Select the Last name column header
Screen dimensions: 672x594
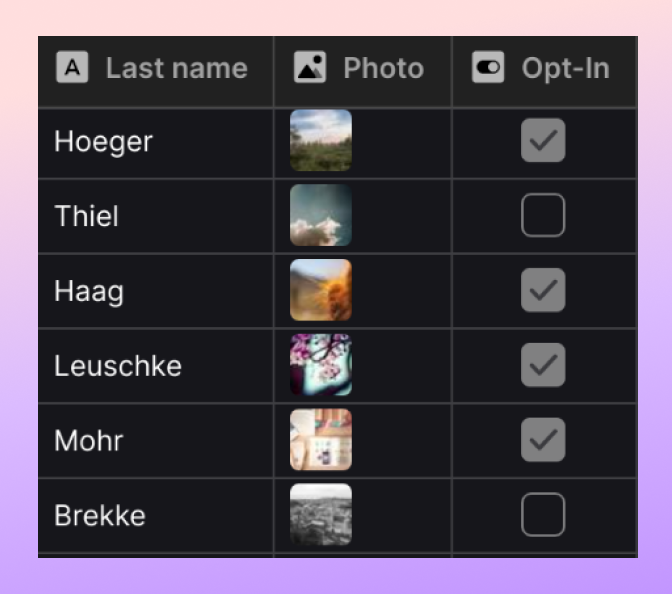point(176,68)
